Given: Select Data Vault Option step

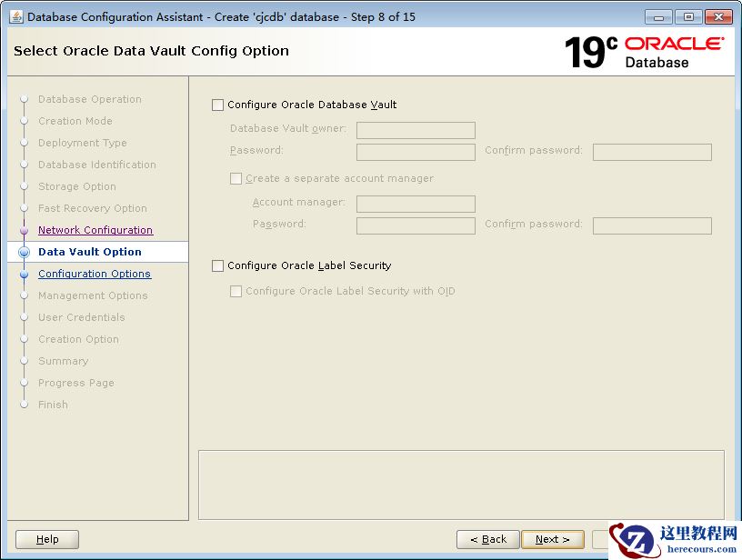Looking at the screenshot, I should point(90,252).
